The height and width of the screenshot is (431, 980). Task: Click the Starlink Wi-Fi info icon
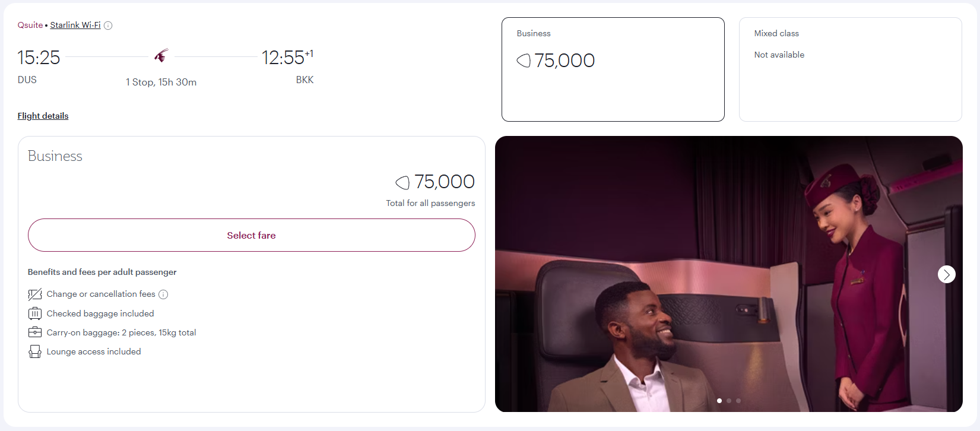click(108, 25)
